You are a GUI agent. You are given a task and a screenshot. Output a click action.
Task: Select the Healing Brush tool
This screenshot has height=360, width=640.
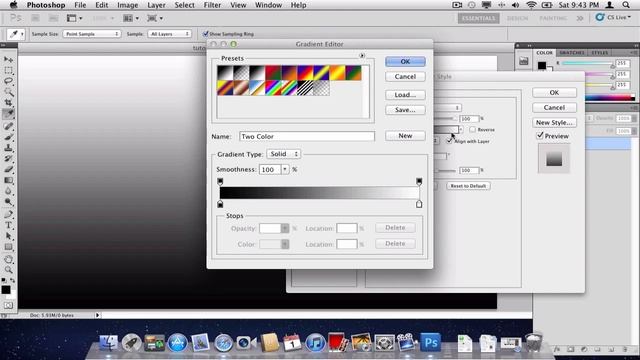pos(8,126)
